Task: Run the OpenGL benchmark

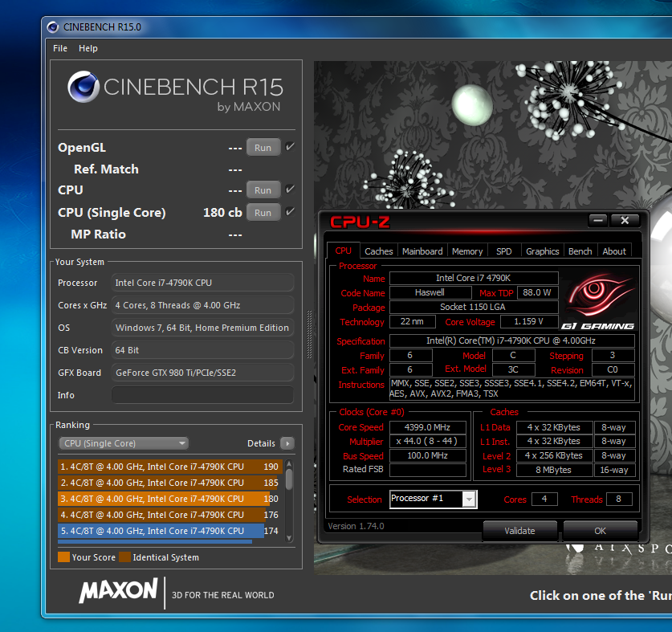Action: (263, 148)
